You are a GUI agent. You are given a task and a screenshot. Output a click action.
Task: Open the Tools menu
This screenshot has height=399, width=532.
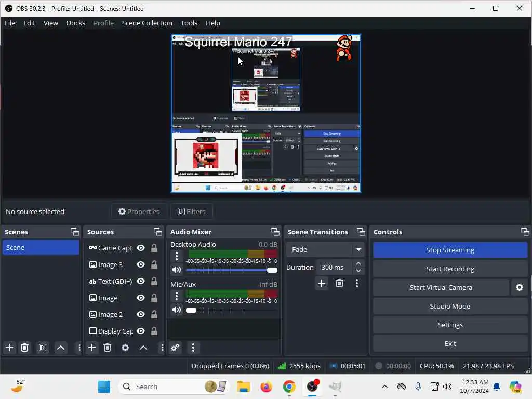point(189,23)
